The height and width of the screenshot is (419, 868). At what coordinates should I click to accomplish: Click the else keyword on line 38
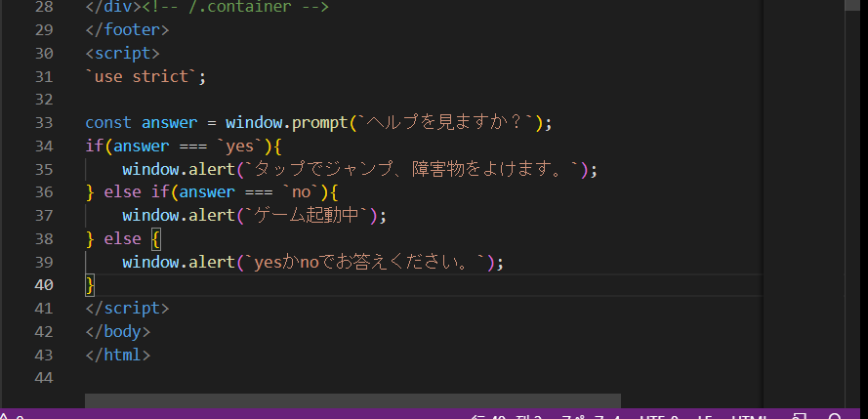coord(122,238)
